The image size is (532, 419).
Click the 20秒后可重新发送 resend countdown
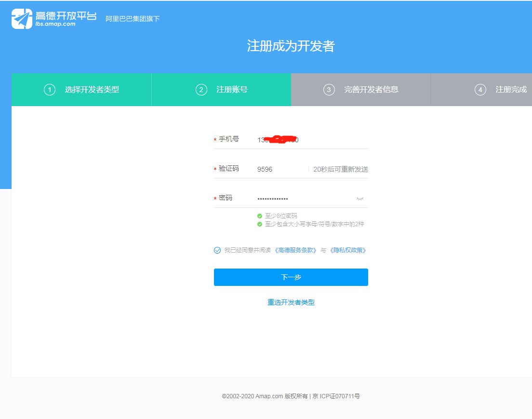[x=340, y=169]
